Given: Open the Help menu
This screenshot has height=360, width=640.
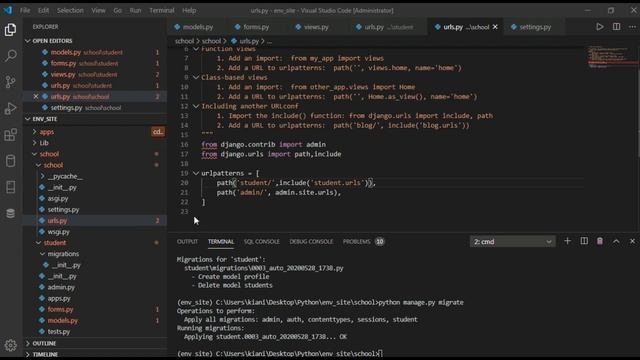Looking at the screenshot, I should (x=189, y=10).
